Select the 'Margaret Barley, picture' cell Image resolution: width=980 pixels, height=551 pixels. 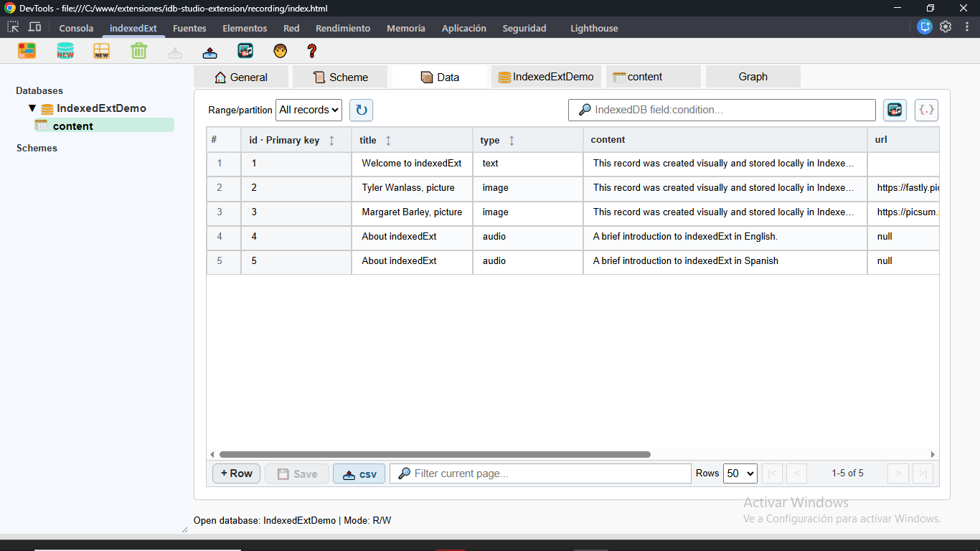pos(412,212)
